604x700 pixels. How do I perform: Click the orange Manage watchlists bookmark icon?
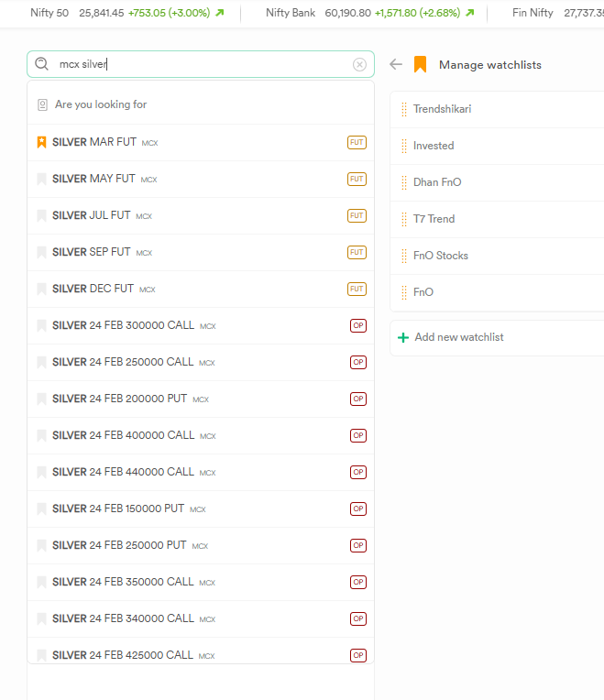[x=420, y=64]
